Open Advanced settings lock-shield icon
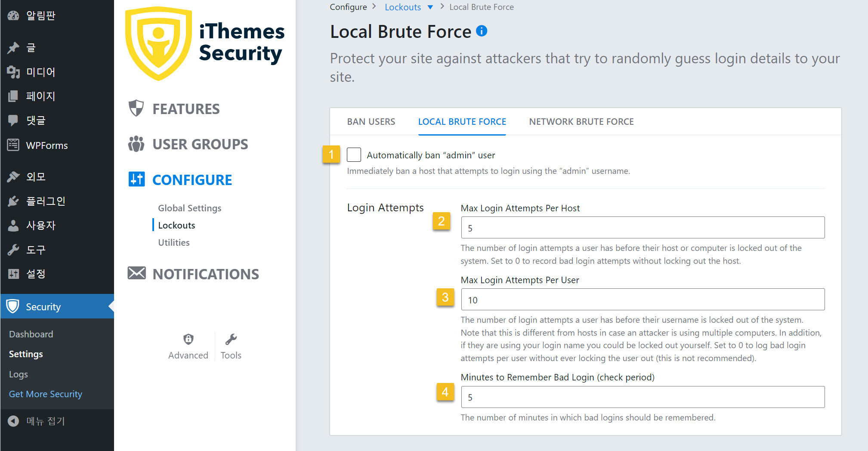Image resolution: width=868 pixels, height=451 pixels. click(x=188, y=340)
